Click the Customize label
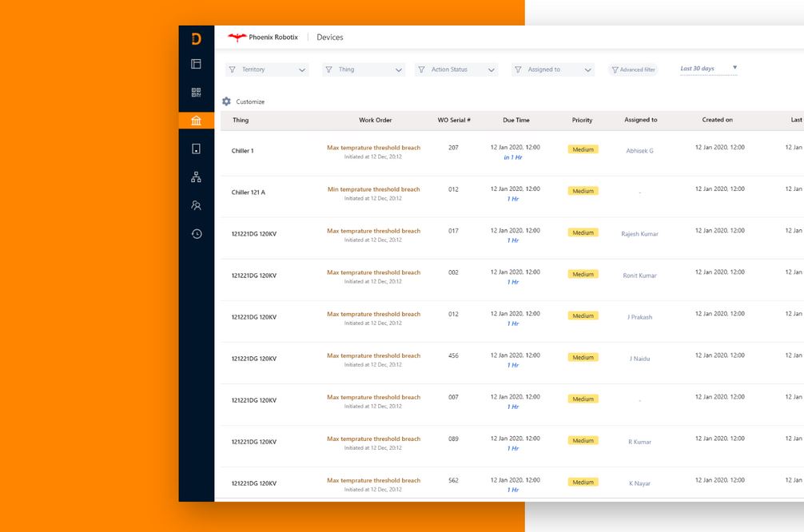This screenshot has width=804, height=532. tap(250, 101)
